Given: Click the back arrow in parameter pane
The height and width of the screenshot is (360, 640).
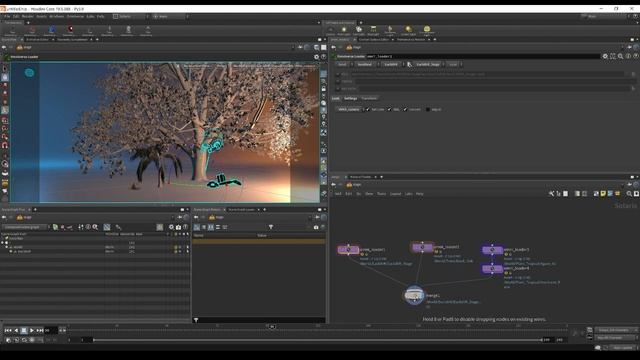Looking at the screenshot, I should click(333, 47).
